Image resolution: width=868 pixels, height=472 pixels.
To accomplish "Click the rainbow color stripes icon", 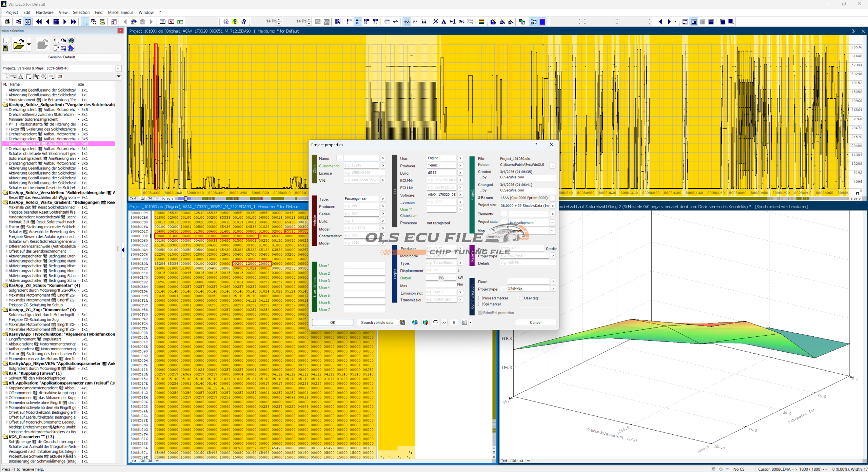I will (481, 22).
